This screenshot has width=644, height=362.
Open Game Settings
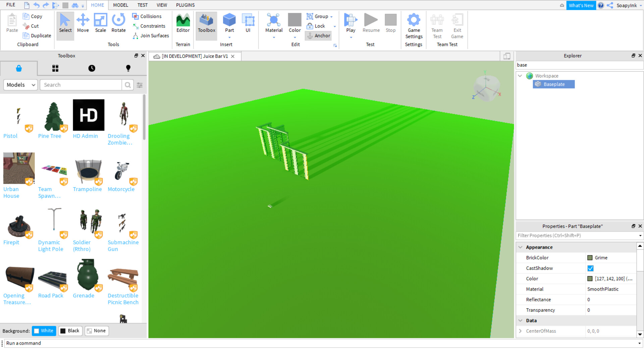coord(414,26)
